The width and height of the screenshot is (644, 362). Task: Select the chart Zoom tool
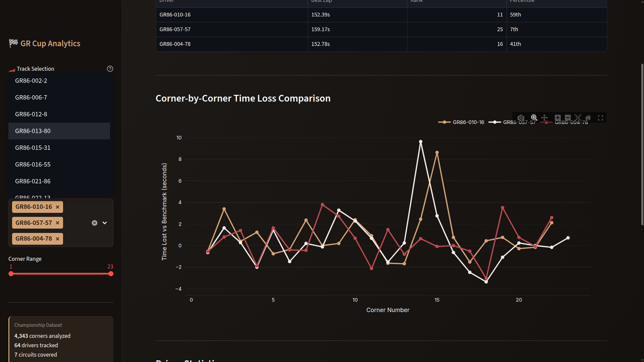point(534,118)
